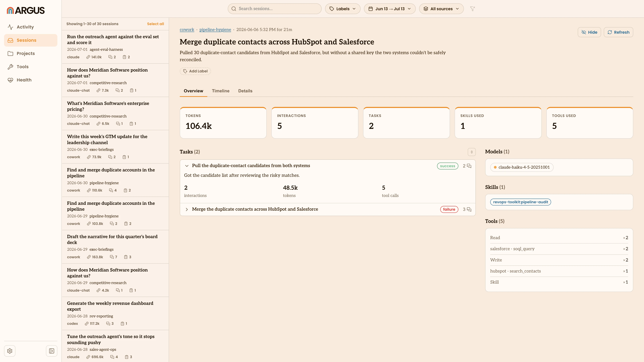Viewport: 644px width, 362px height.
Task: Click interactions icon in the 73.9k row
Action: (x=110, y=157)
